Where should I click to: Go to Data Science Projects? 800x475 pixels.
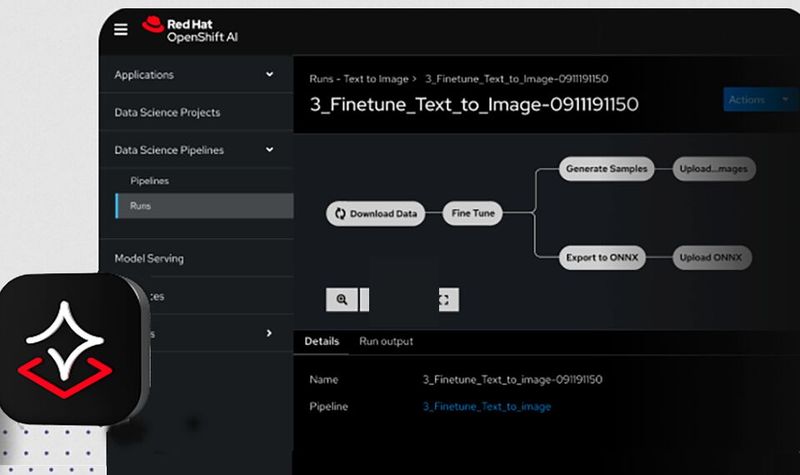pyautogui.click(x=167, y=113)
